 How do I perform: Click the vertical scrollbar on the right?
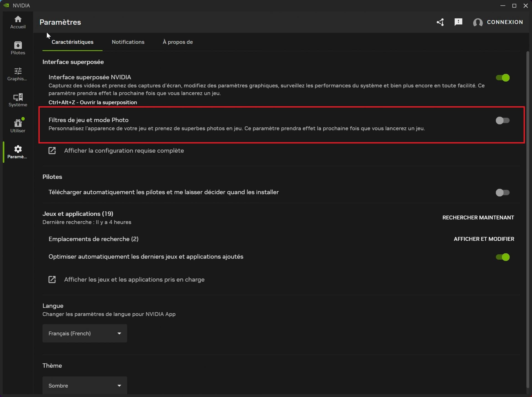tap(528, 219)
